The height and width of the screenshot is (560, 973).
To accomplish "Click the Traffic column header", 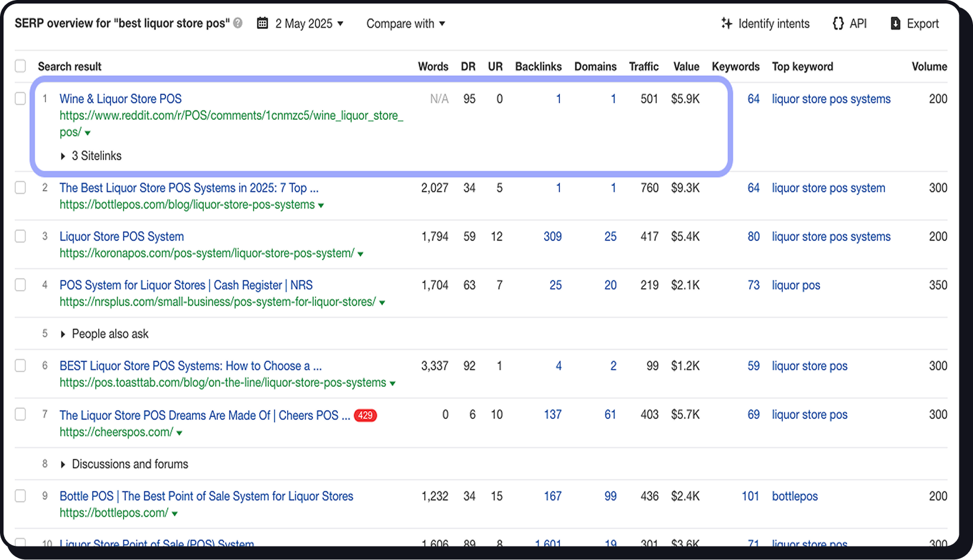I will pos(644,66).
